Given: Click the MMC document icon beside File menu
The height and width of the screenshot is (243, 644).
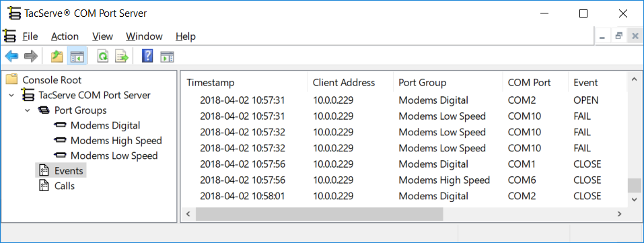Looking at the screenshot, I should [9, 36].
